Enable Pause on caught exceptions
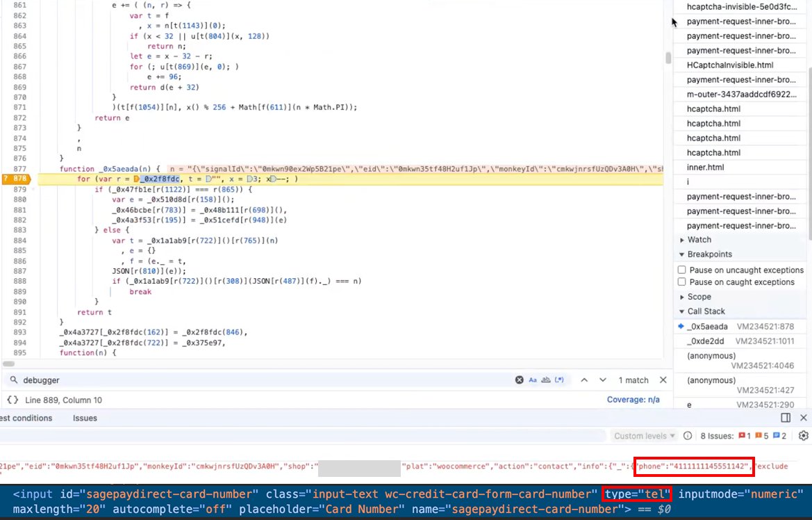 pyautogui.click(x=681, y=282)
